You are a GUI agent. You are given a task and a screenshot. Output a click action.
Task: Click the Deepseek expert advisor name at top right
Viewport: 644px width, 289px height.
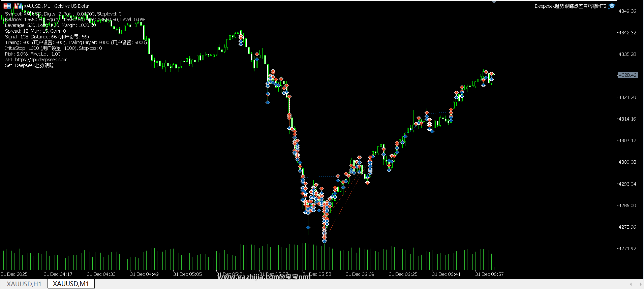570,6
